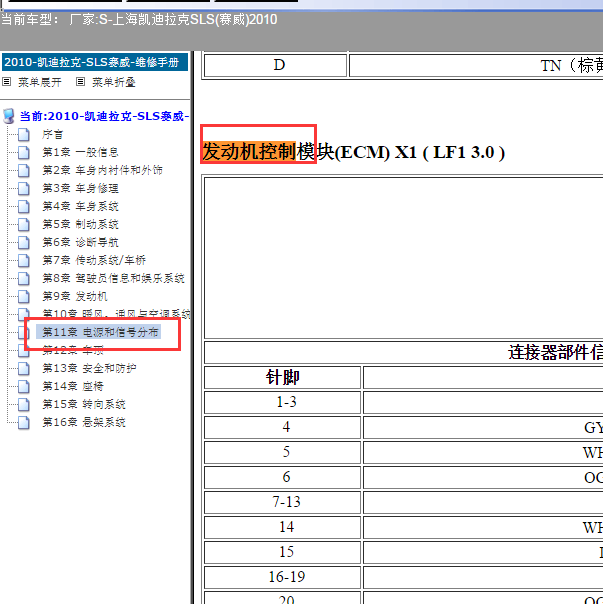Click the 菜单折叠 link text
603x604 pixels.
coord(114,82)
